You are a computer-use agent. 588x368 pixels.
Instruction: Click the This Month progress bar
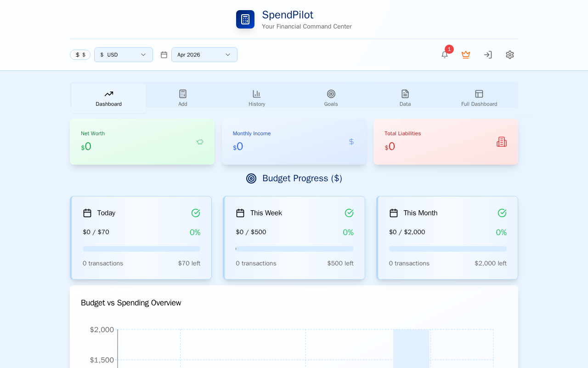point(448,249)
